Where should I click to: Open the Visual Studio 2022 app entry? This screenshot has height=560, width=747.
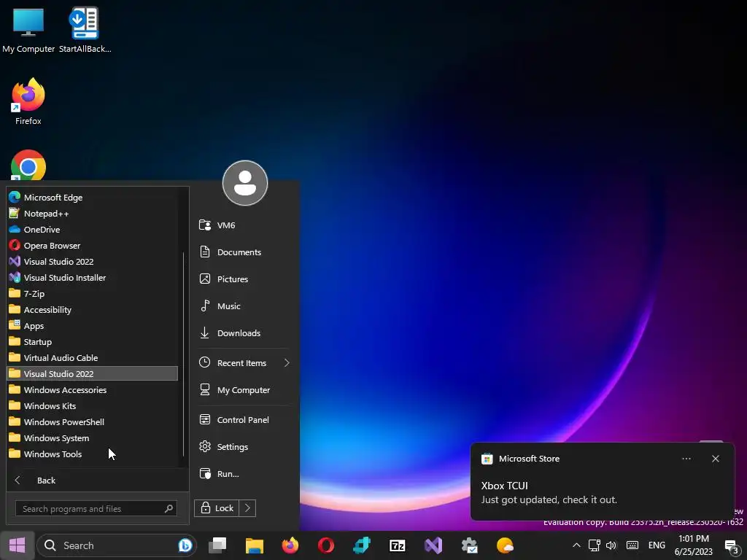[x=92, y=262]
